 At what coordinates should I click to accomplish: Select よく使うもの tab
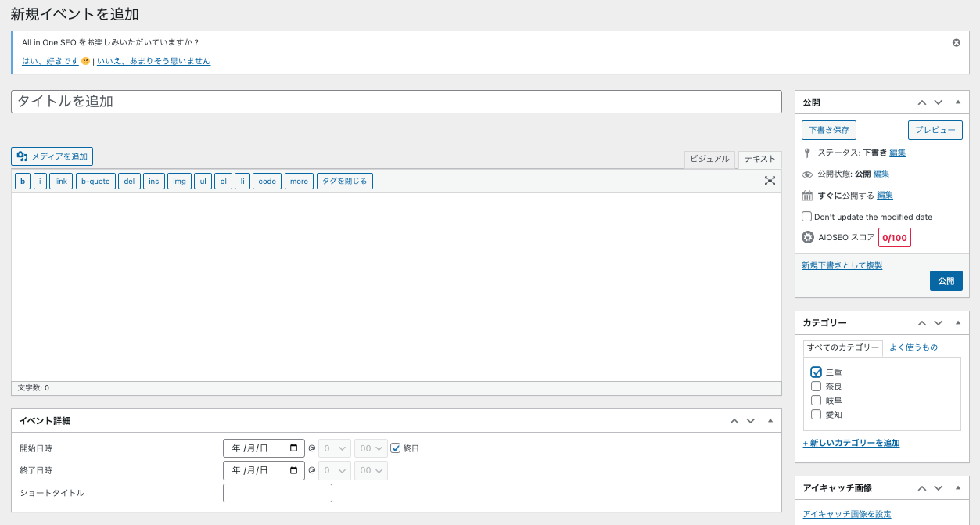914,347
